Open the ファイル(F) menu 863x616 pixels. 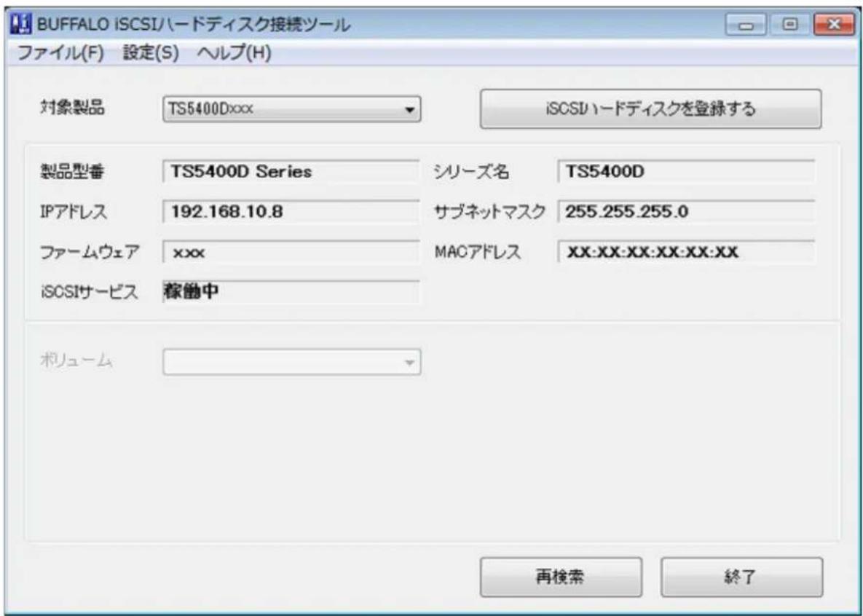pyautogui.click(x=60, y=53)
